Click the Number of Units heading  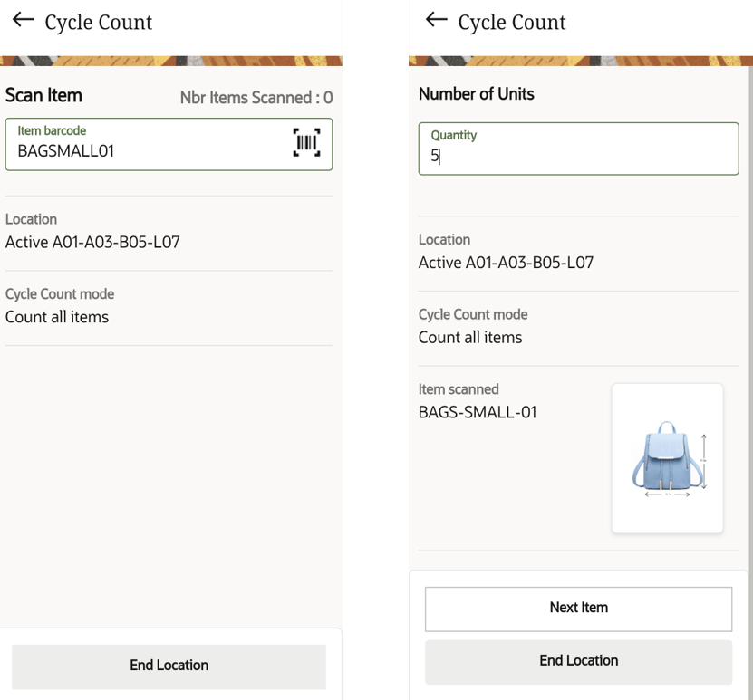(477, 93)
